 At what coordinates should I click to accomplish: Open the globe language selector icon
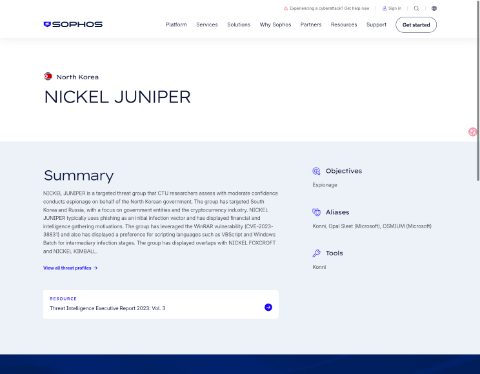pos(434,8)
